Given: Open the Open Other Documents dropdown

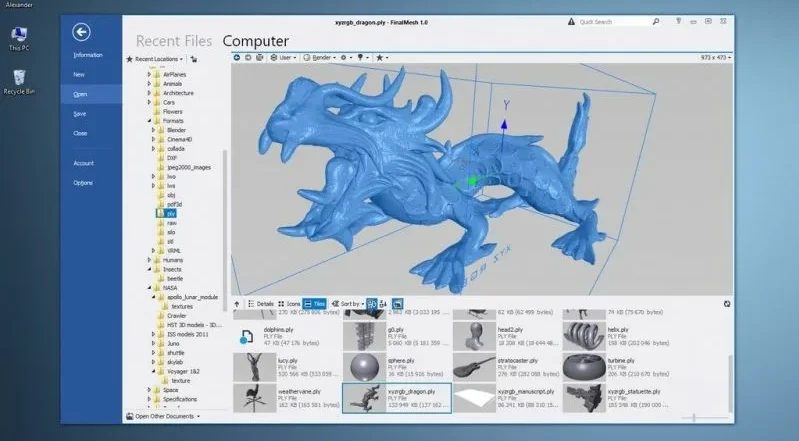Looking at the screenshot, I should [163, 417].
